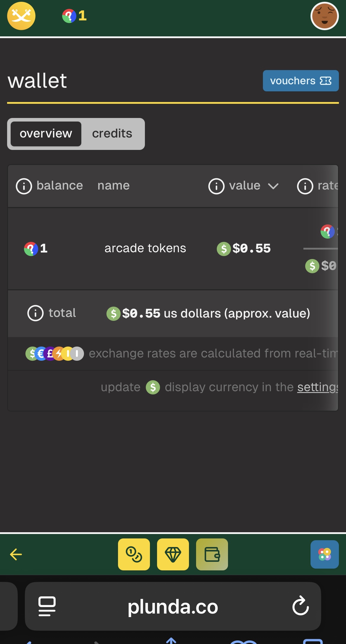
Task: Select the wallet icon in bottom bar
Action: click(x=212, y=554)
